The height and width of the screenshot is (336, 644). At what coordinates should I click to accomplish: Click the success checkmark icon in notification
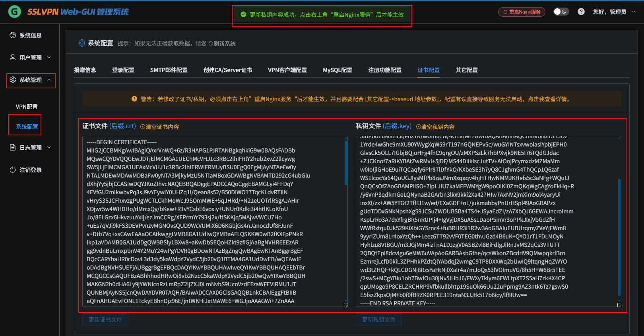(243, 15)
